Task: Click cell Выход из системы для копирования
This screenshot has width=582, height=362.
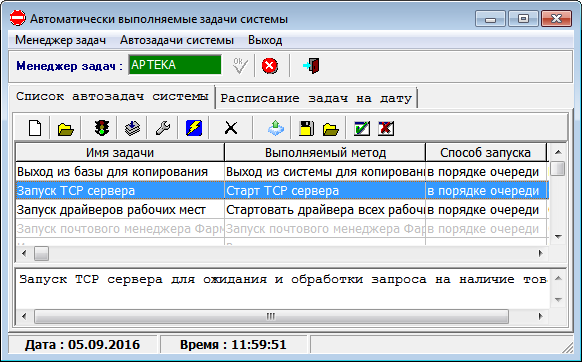Action: [325, 172]
